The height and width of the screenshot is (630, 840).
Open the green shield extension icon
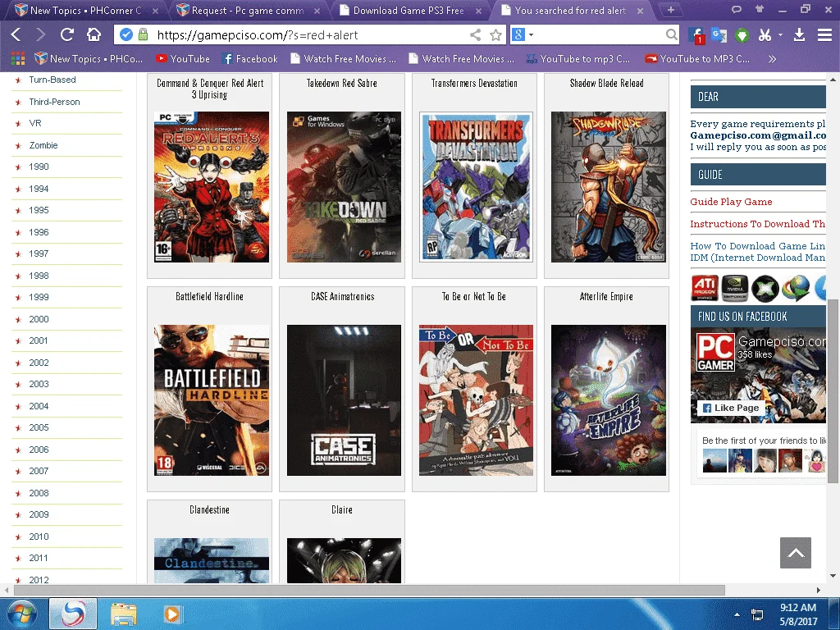point(742,35)
